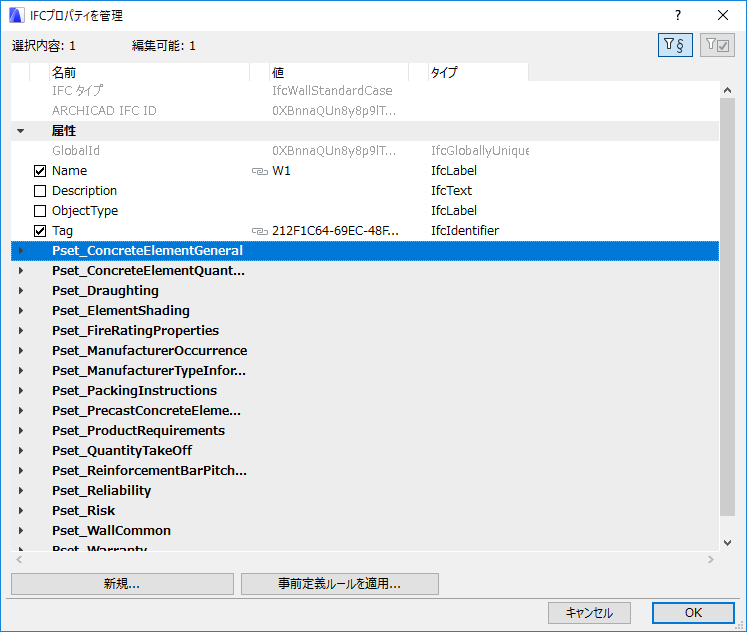Expand Pset_ManufacturerTypeInfor... set
Image resolution: width=747 pixels, height=632 pixels.
[x=20, y=371]
